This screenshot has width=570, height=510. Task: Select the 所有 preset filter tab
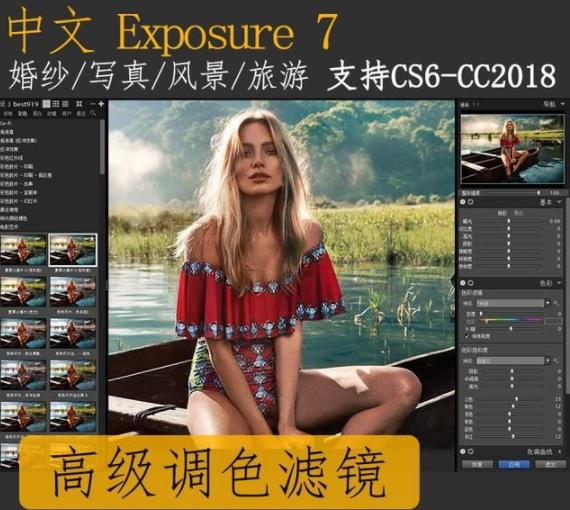[x=8, y=114]
